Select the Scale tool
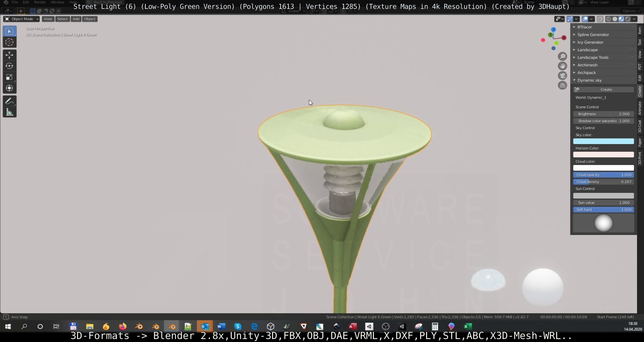Screen dimensions: 644x342 [10, 77]
